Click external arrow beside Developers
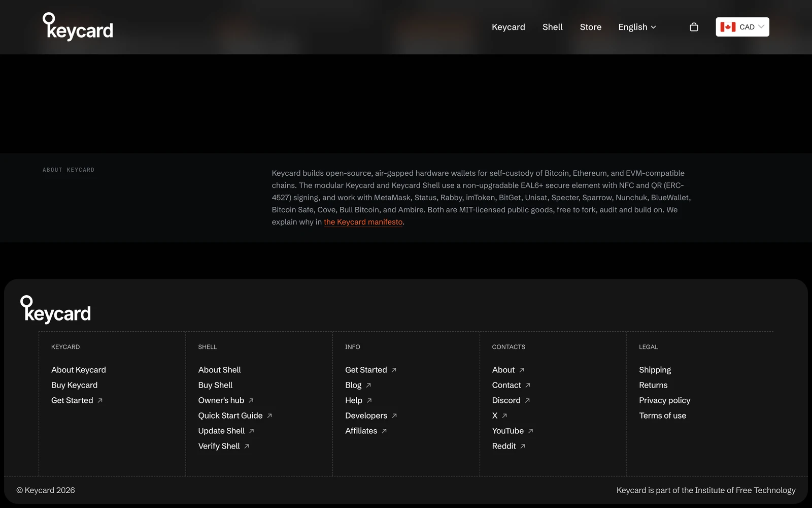The height and width of the screenshot is (508, 812). pos(394,416)
